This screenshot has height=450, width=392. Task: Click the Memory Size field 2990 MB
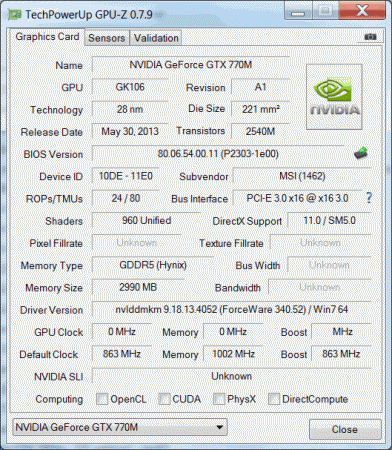click(138, 287)
